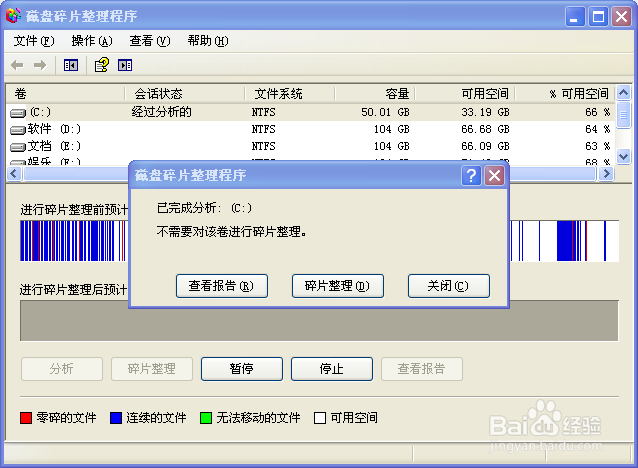Click the white 可用空间 legend swatch
Viewport: 638px width, 468px height.
(320, 418)
